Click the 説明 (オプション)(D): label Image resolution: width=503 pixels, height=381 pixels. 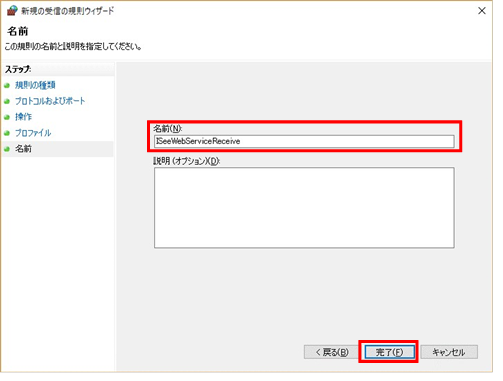(187, 161)
